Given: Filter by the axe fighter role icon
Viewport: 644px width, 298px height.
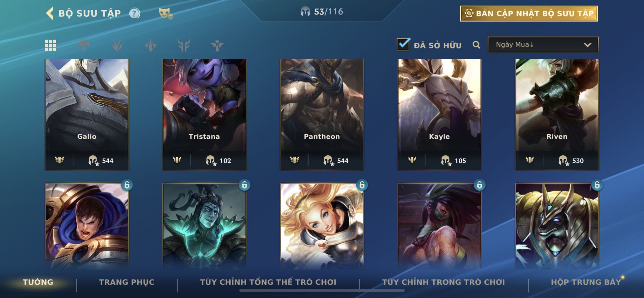Looking at the screenshot, I should coord(84,45).
